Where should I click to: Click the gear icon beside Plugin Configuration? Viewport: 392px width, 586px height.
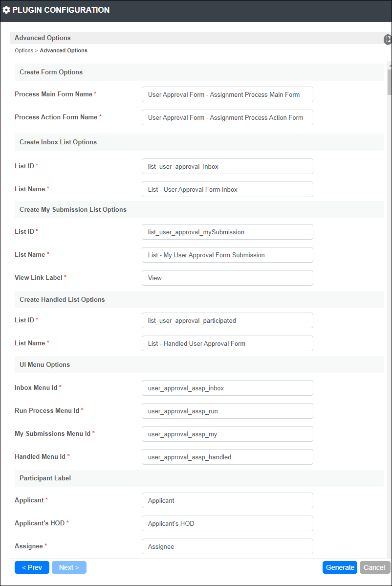pyautogui.click(x=6, y=10)
